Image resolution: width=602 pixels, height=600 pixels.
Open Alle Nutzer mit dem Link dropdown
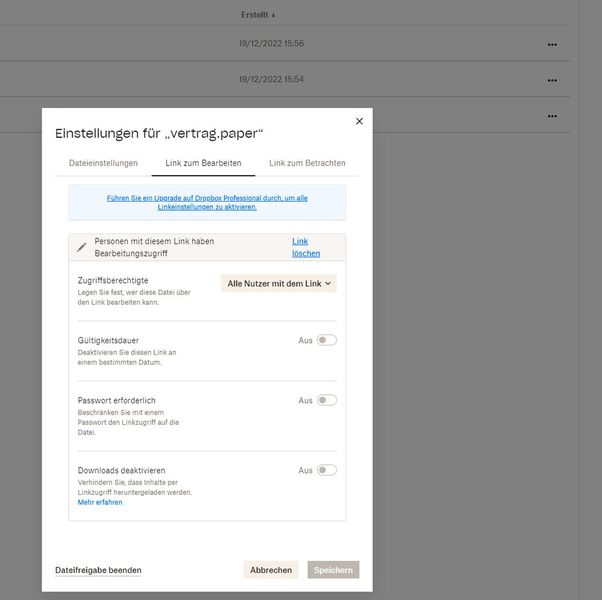279,283
